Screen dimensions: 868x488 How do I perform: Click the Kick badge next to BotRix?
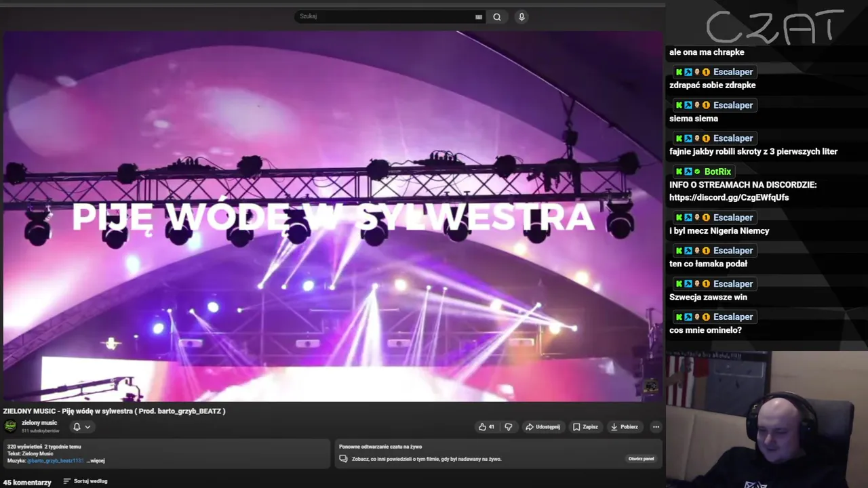tap(679, 172)
